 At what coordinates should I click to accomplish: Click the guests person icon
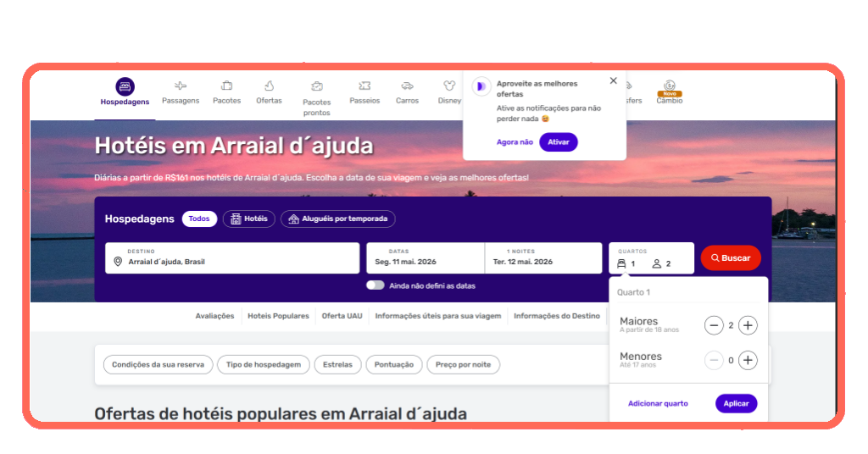coord(657,263)
